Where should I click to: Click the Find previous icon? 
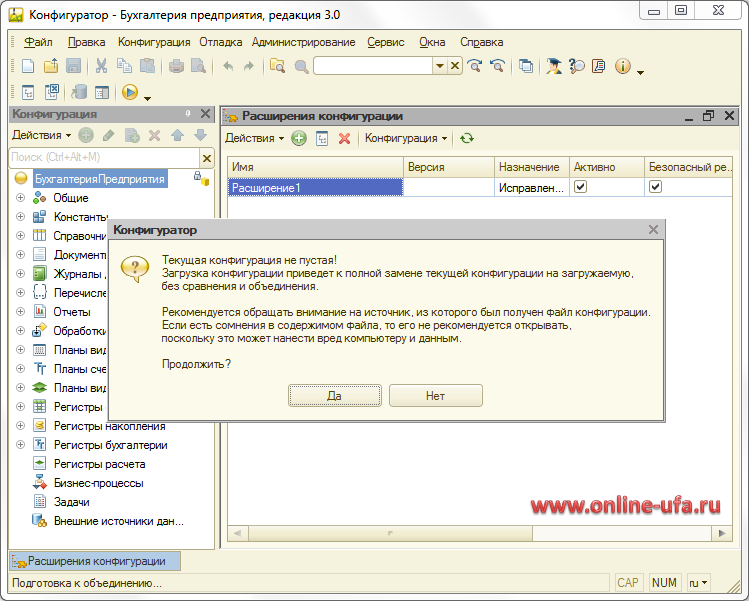[497, 66]
